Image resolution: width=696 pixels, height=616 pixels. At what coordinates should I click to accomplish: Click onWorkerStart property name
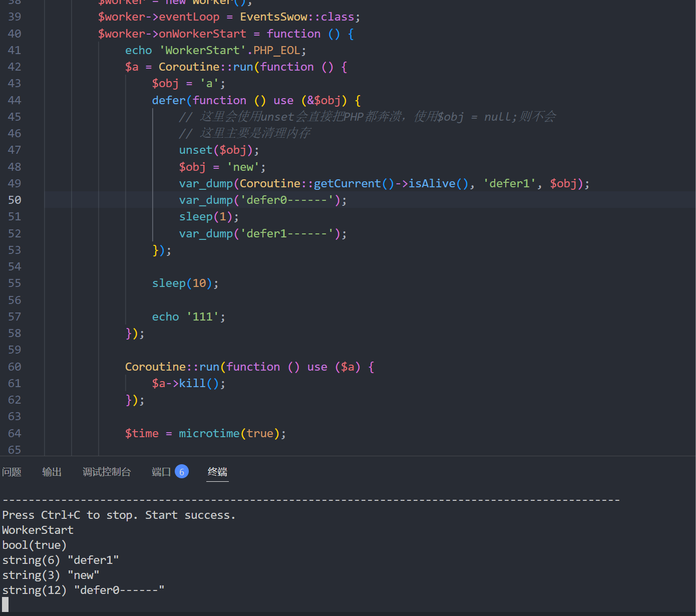point(202,34)
